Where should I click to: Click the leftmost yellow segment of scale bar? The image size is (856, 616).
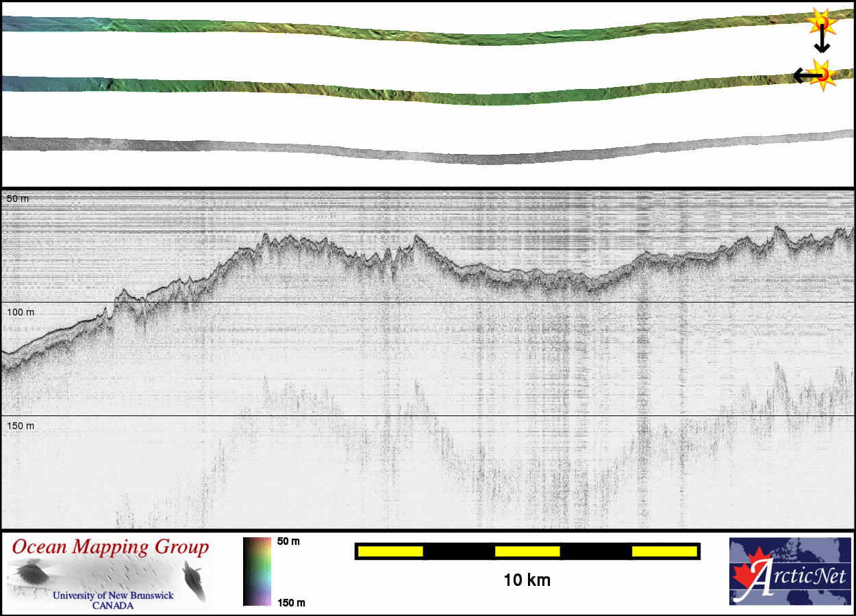coord(390,551)
